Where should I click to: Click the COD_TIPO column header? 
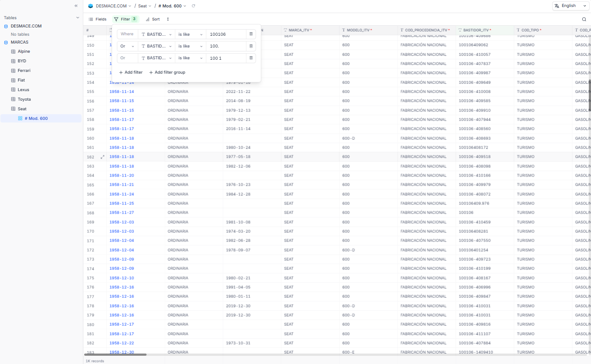click(x=543, y=30)
